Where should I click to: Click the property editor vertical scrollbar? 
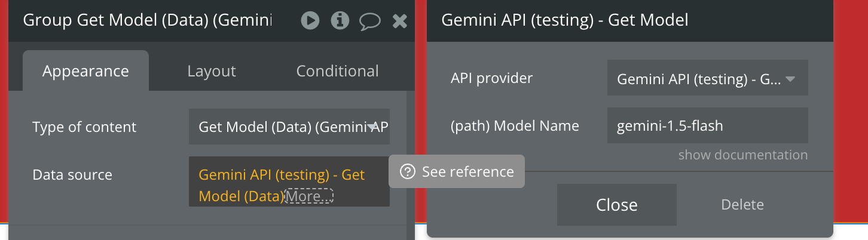click(x=410, y=149)
